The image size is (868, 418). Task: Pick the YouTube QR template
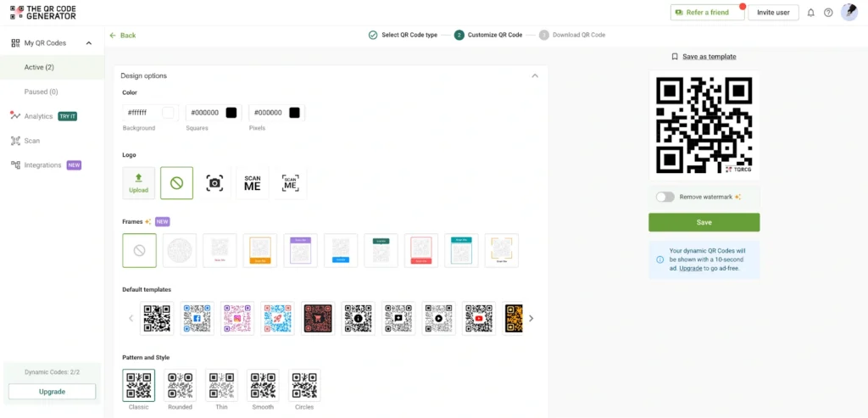(479, 318)
